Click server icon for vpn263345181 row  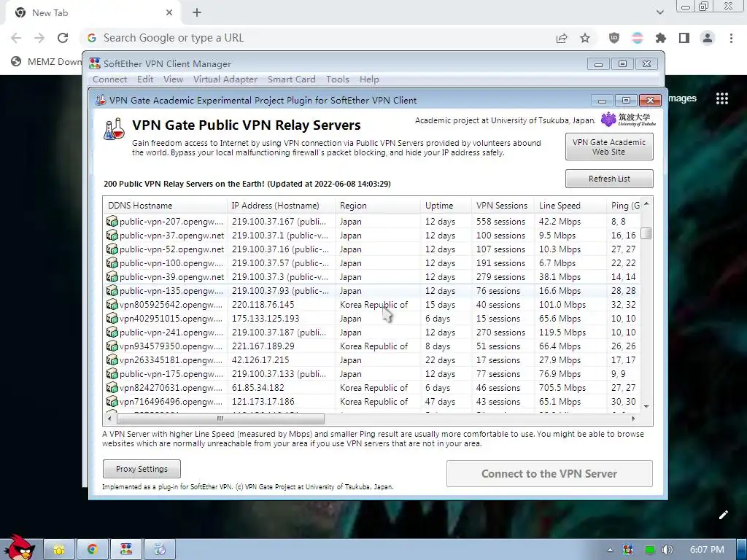click(112, 359)
